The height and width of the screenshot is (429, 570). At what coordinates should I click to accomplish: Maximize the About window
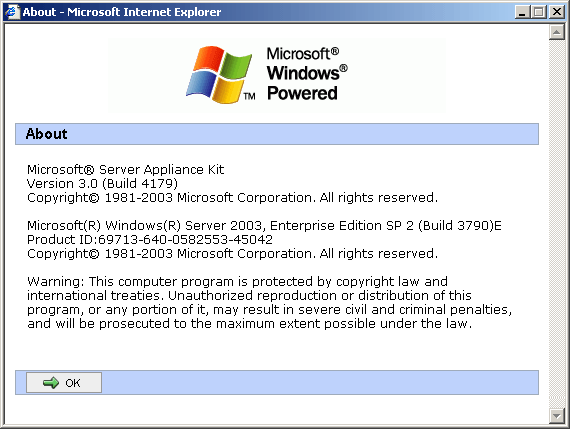pyautogui.click(x=538, y=12)
